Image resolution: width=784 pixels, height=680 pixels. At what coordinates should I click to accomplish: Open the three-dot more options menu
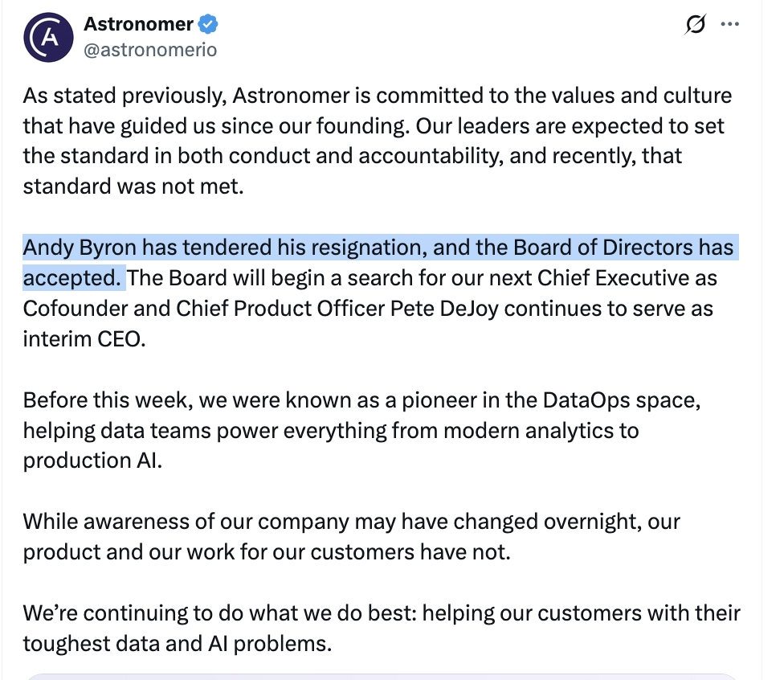coord(730,24)
